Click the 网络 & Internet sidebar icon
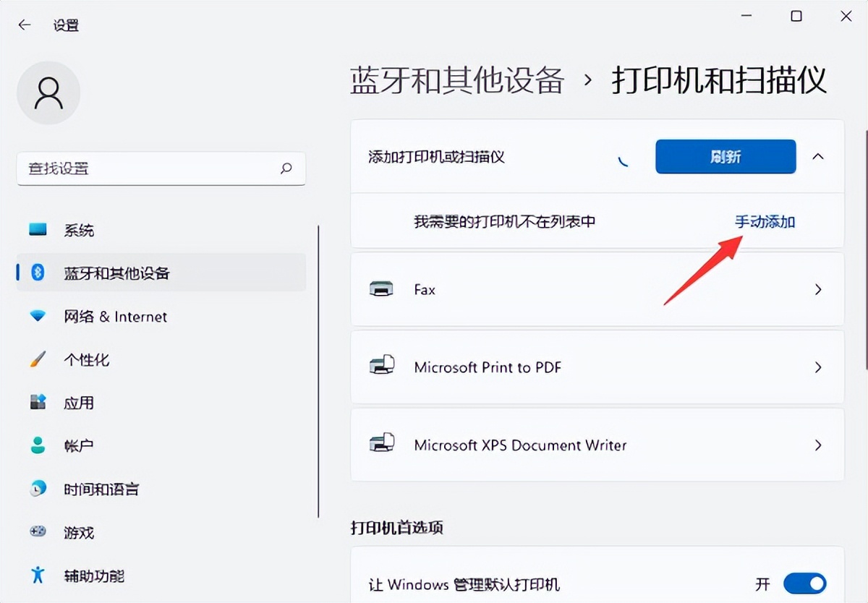This screenshot has height=603, width=868. tap(37, 317)
